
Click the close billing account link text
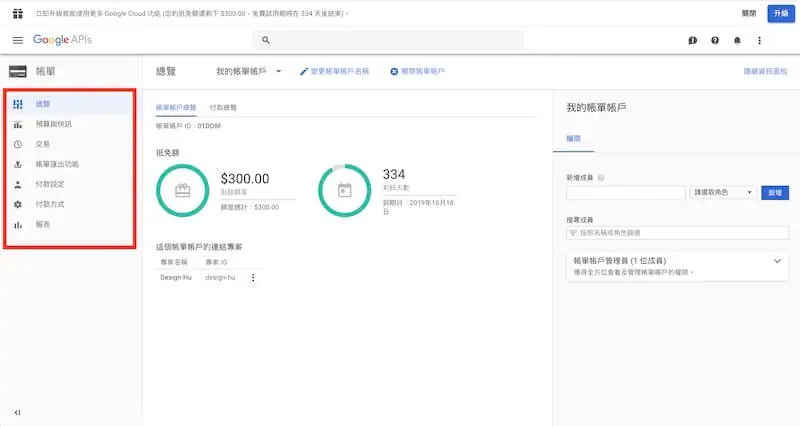(x=423, y=71)
